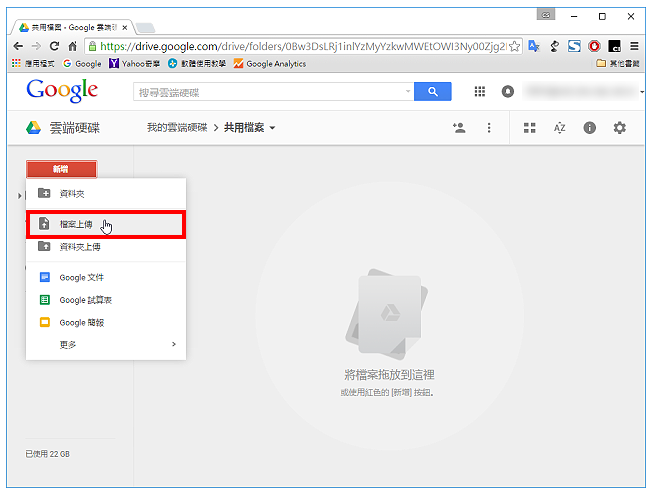This screenshot has width=659, height=497.
Task: Create a new Google 文件 document
Action: [x=106, y=278]
